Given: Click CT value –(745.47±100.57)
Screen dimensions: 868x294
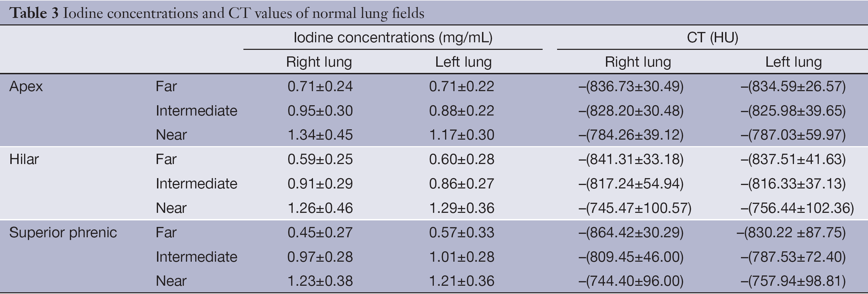Looking at the screenshot, I should point(635,208).
